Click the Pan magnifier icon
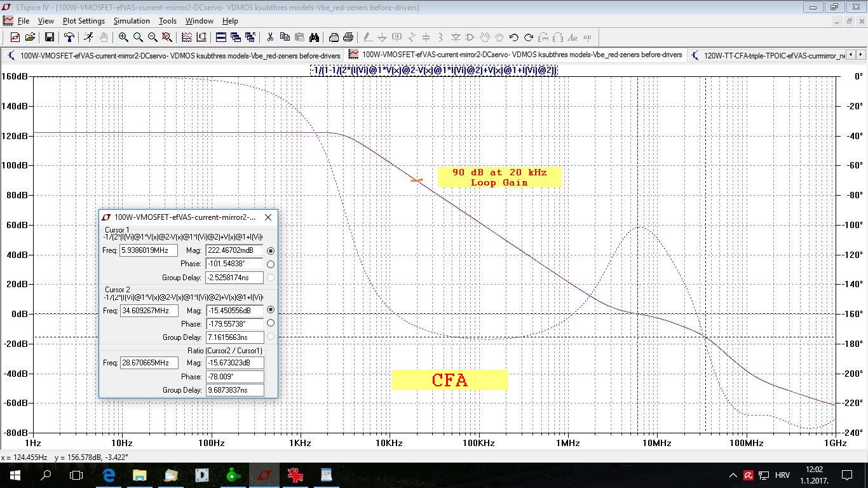The width and height of the screenshot is (868, 488). [x=138, y=37]
